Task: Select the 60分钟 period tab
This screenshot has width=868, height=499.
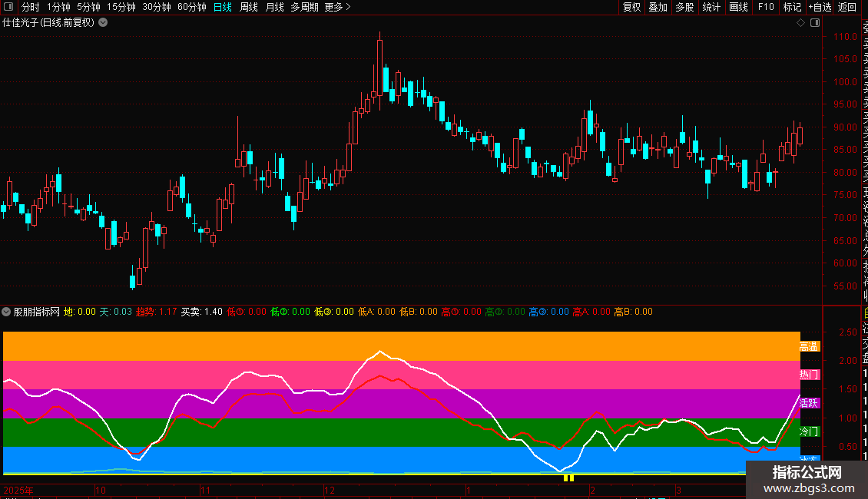Action: point(191,7)
